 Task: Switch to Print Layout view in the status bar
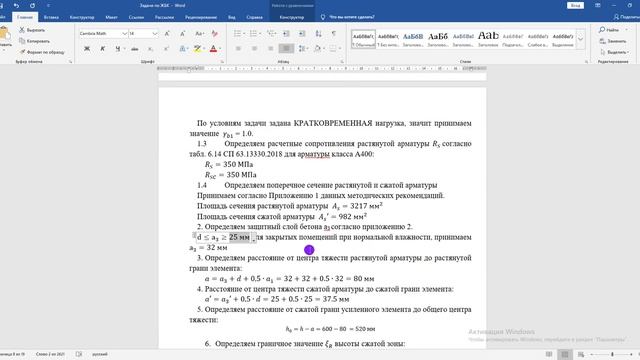pyautogui.click(x=565, y=354)
